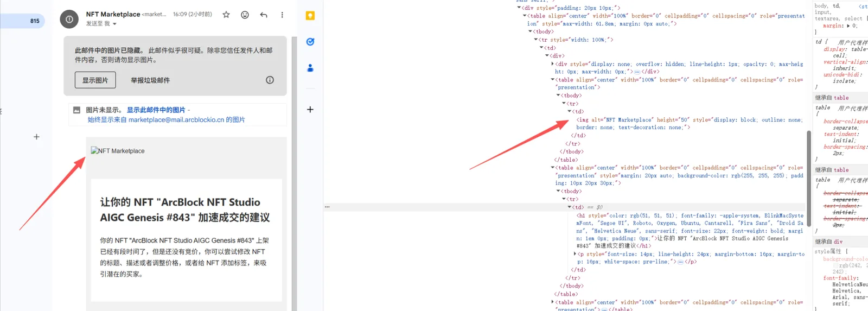Click the broken NFT Marketplace image
Screen dimensions: 868x311
(x=118, y=151)
